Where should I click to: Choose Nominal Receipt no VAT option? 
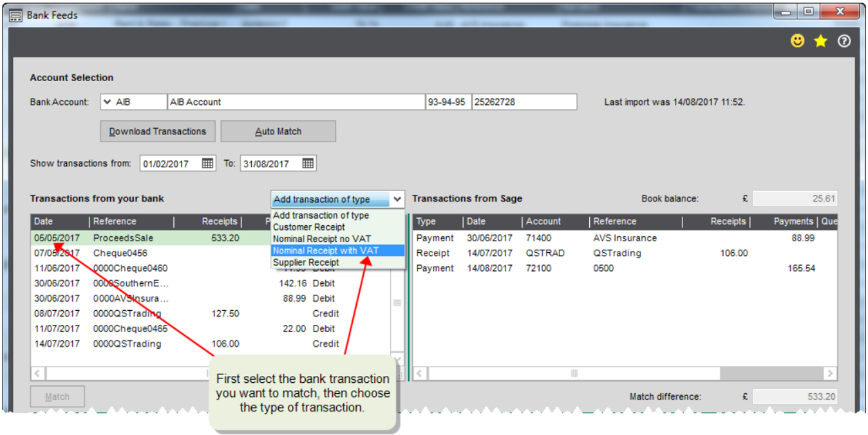322,239
